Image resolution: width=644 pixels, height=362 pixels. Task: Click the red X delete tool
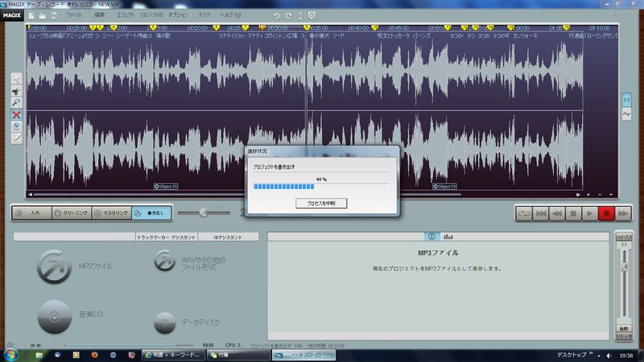click(x=16, y=115)
